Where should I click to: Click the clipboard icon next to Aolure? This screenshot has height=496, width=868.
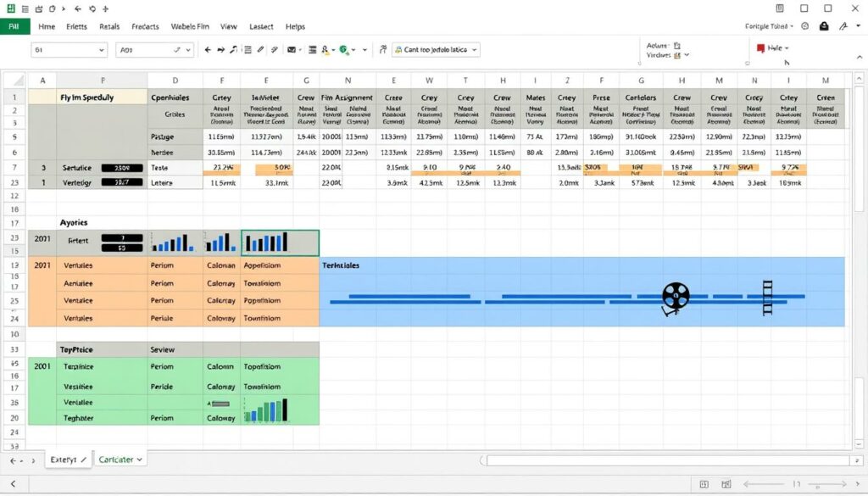pyautogui.click(x=677, y=46)
